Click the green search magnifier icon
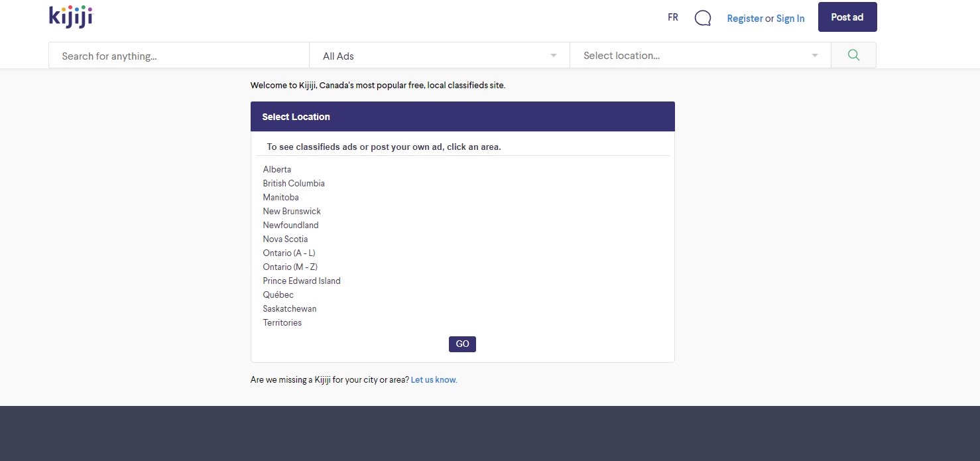 coord(853,56)
